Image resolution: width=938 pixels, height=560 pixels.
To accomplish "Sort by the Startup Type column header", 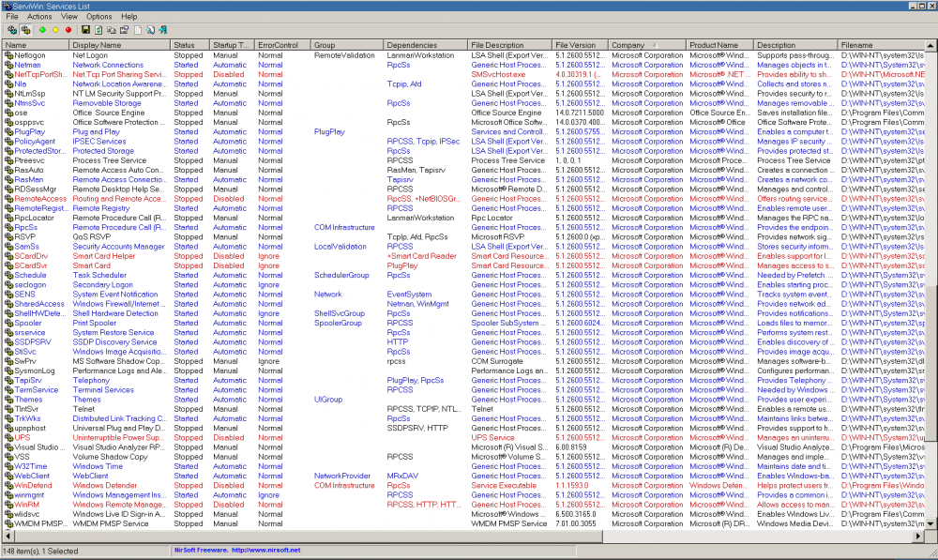I will (x=231, y=45).
